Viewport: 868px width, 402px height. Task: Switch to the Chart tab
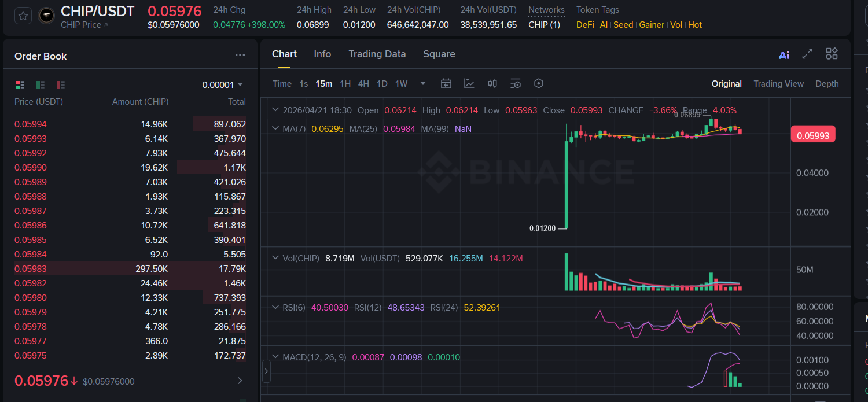pos(284,54)
